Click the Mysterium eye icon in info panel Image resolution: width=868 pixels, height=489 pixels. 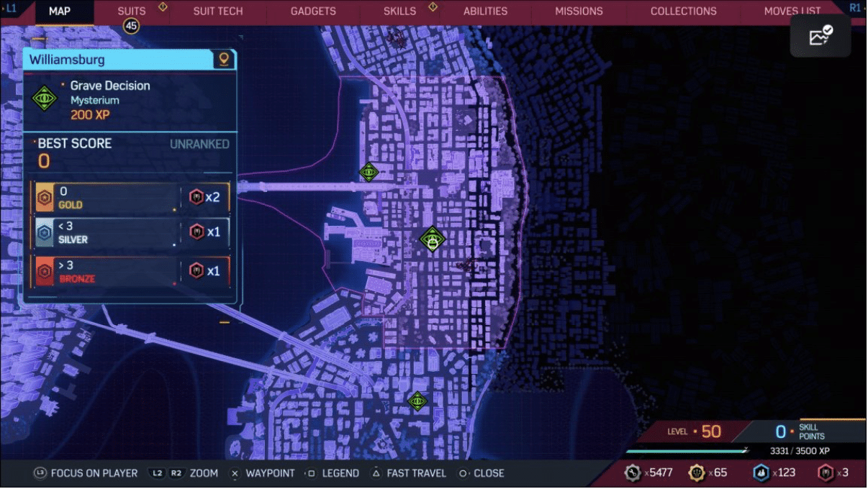(x=45, y=97)
